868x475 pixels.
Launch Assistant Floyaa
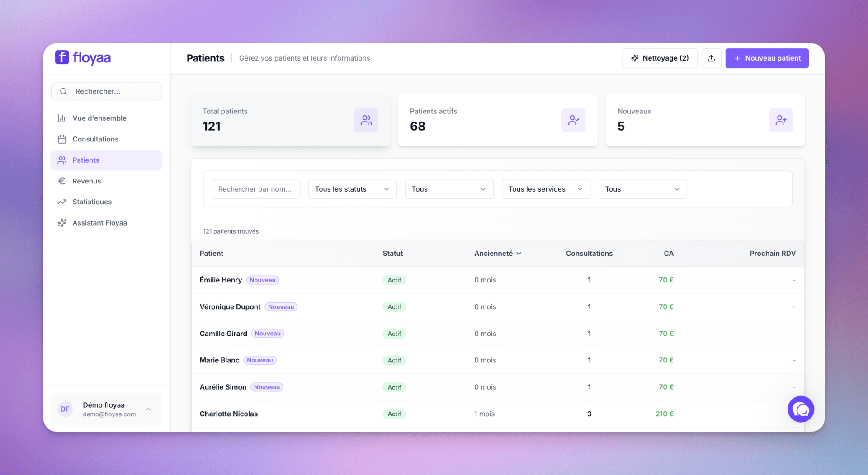[x=99, y=223]
